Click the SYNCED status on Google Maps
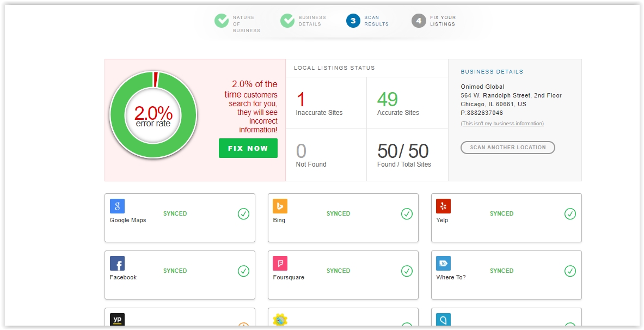 175,213
